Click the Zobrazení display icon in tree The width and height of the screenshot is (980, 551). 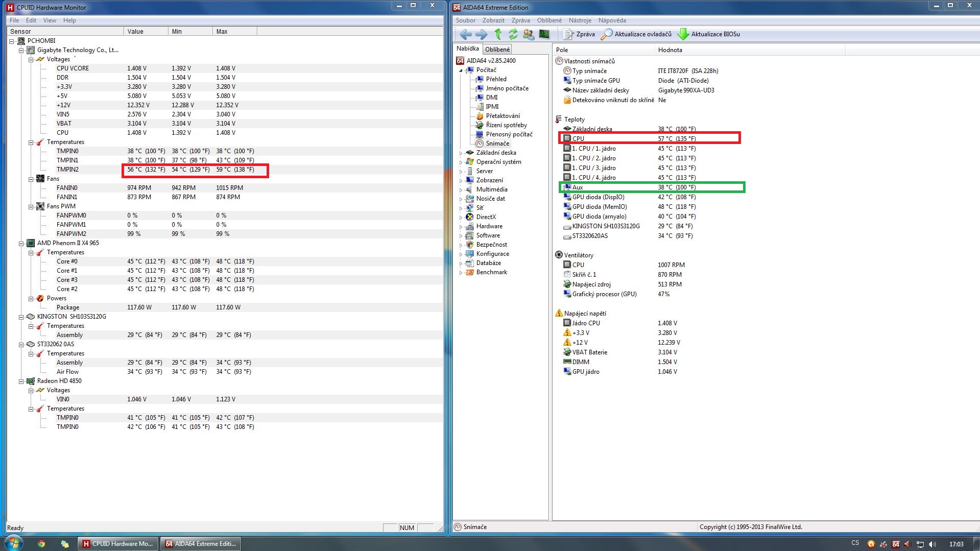470,180
